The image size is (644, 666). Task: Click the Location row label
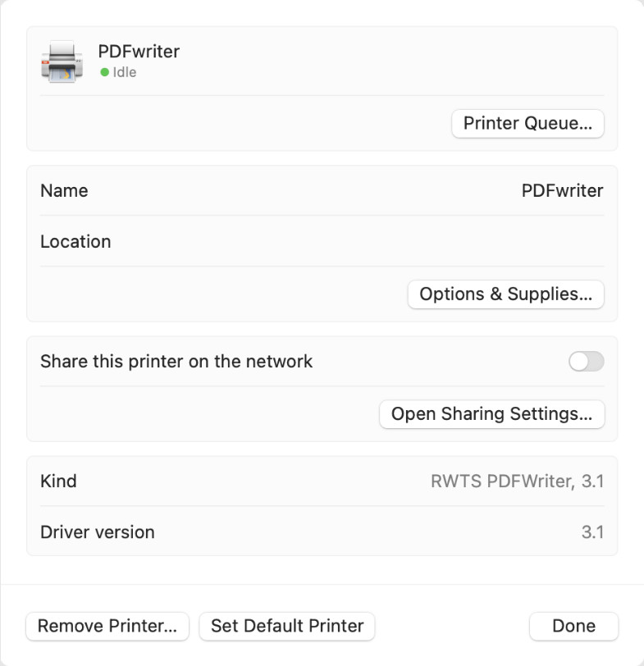tap(75, 242)
